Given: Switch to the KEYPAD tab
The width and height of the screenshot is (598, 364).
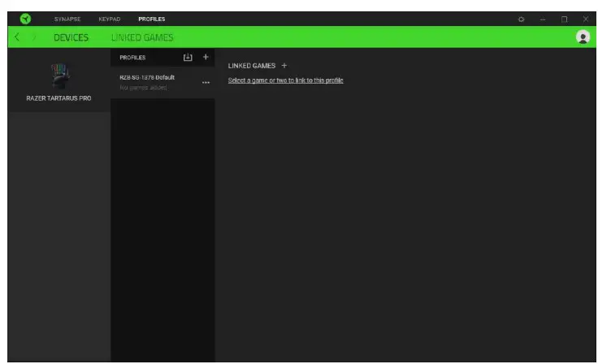Looking at the screenshot, I should (x=110, y=19).
